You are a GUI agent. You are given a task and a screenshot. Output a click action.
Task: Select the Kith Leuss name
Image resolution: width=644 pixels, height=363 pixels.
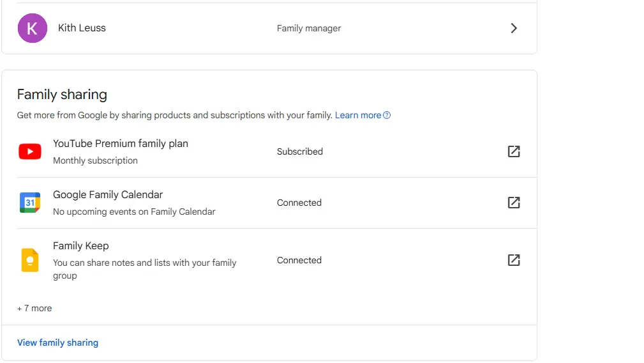[82, 28]
